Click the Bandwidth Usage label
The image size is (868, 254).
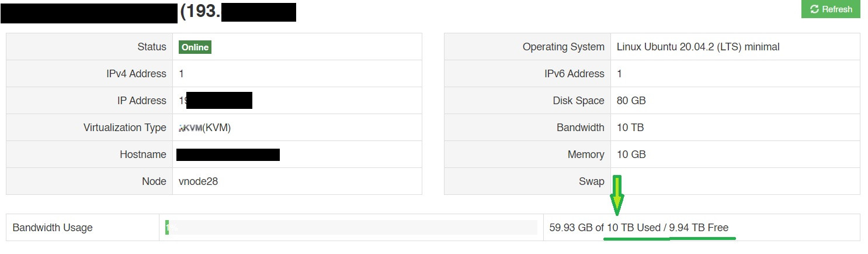click(x=53, y=228)
